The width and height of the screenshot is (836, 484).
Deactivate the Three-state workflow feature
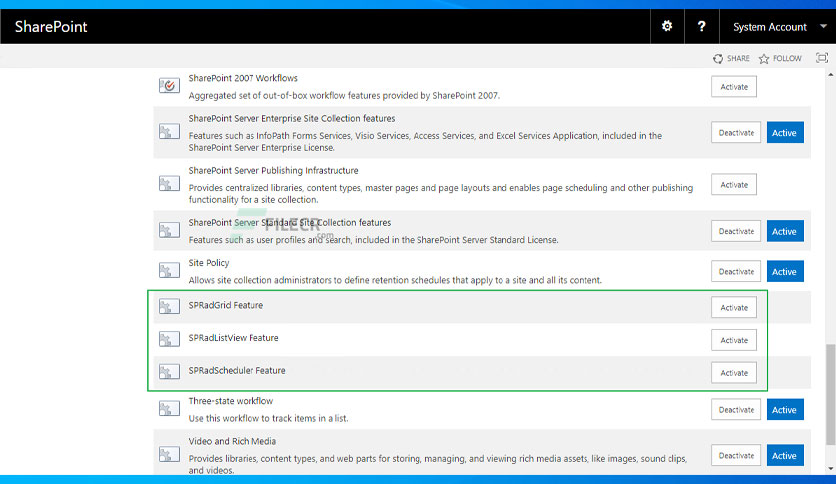click(x=736, y=409)
